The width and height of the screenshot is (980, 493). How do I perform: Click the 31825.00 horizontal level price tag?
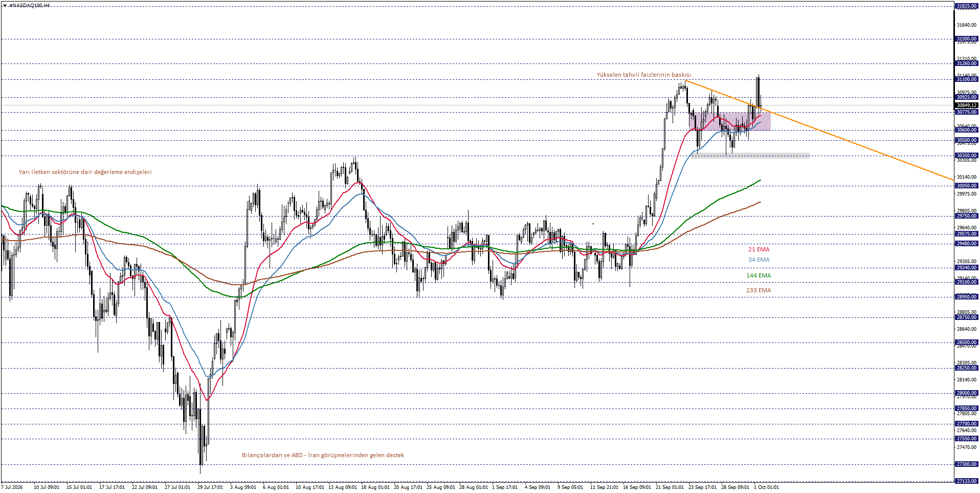[966, 6]
